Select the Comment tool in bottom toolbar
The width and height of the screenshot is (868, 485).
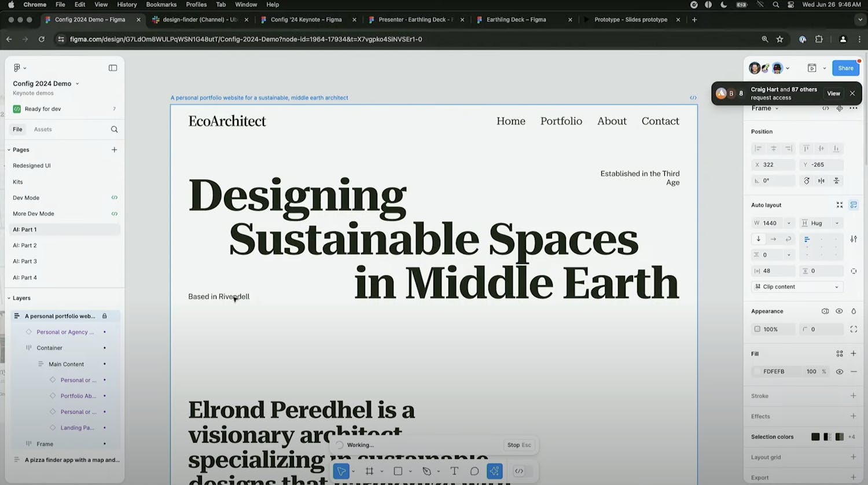(x=475, y=471)
